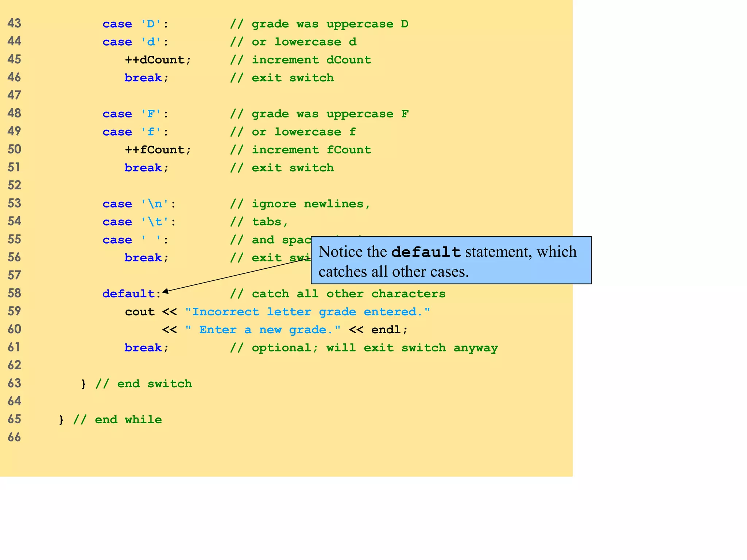Click the endl; token on line 60
This screenshot has height=560, width=747.
pyautogui.click(x=390, y=330)
